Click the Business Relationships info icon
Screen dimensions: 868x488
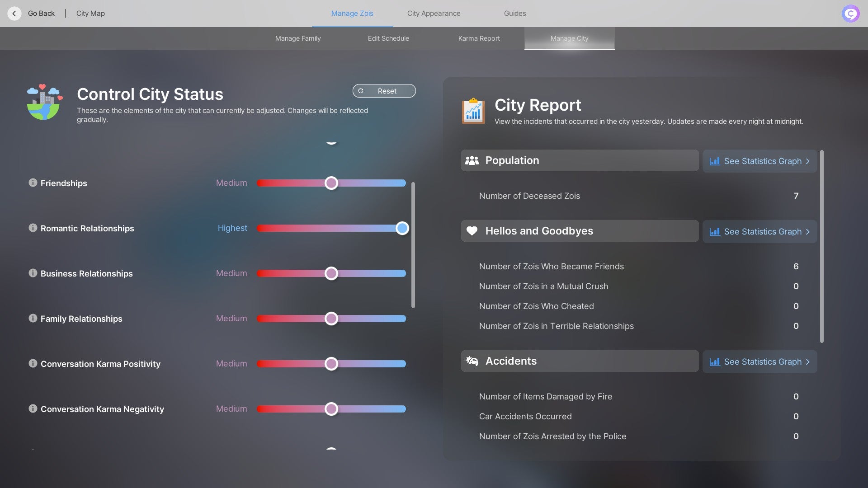pyautogui.click(x=33, y=273)
